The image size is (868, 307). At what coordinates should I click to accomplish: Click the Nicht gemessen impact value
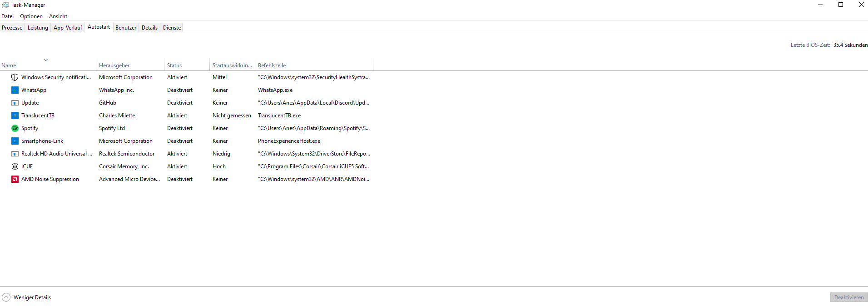pos(232,116)
